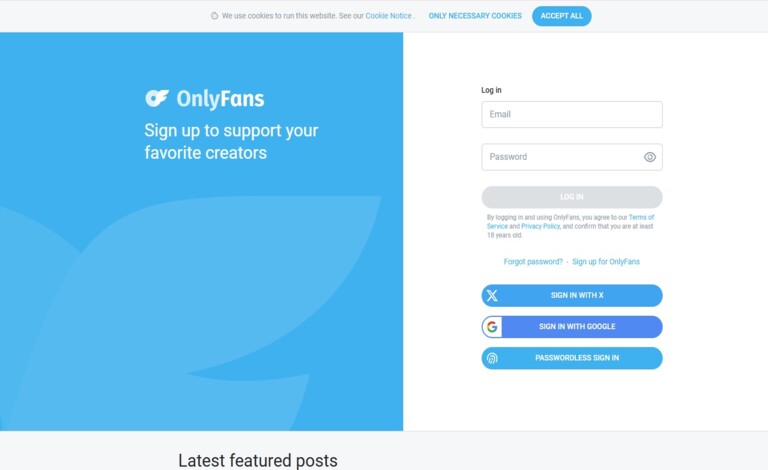
Task: Click the fingerprint passwordless icon
Action: pyautogui.click(x=492, y=358)
